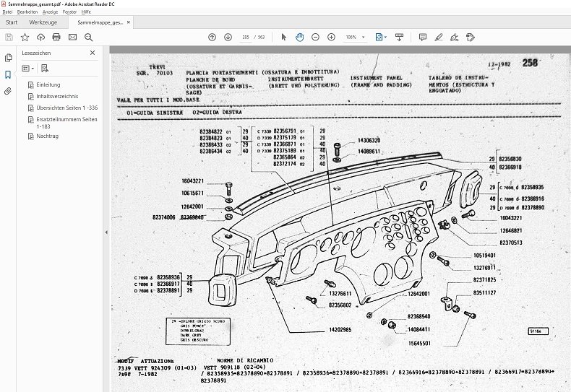Go to next page arrow
This screenshot has width=571, height=392.
228,37
